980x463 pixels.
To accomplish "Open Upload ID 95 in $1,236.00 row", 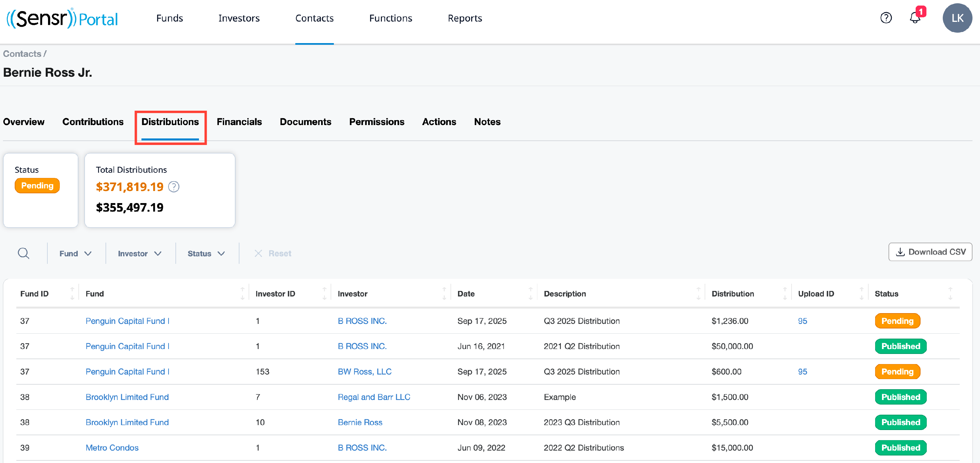I will pos(802,321).
